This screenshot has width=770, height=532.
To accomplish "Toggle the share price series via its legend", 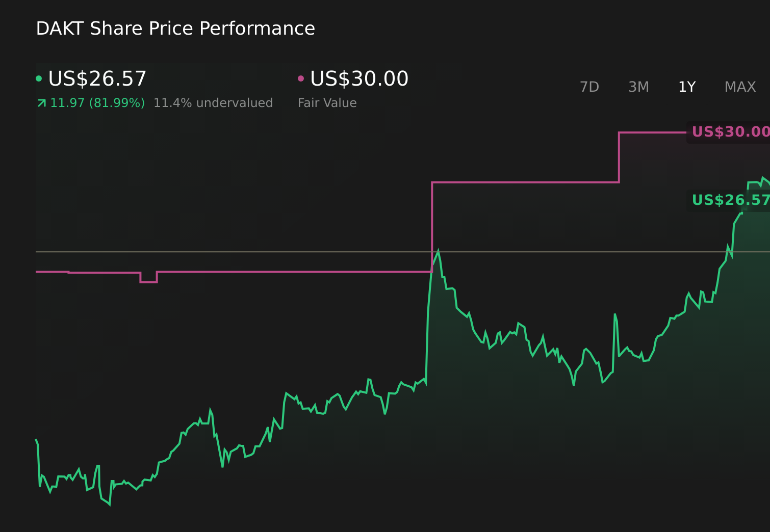I will [97, 78].
